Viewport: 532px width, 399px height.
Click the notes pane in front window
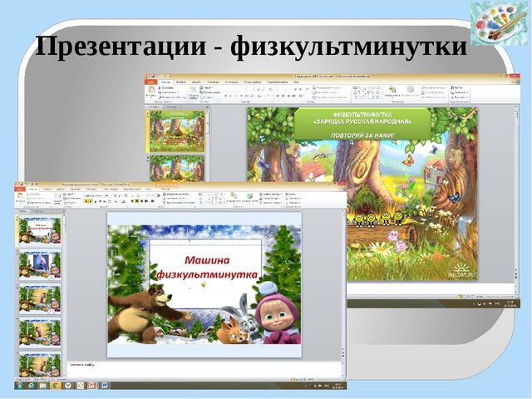204,369
